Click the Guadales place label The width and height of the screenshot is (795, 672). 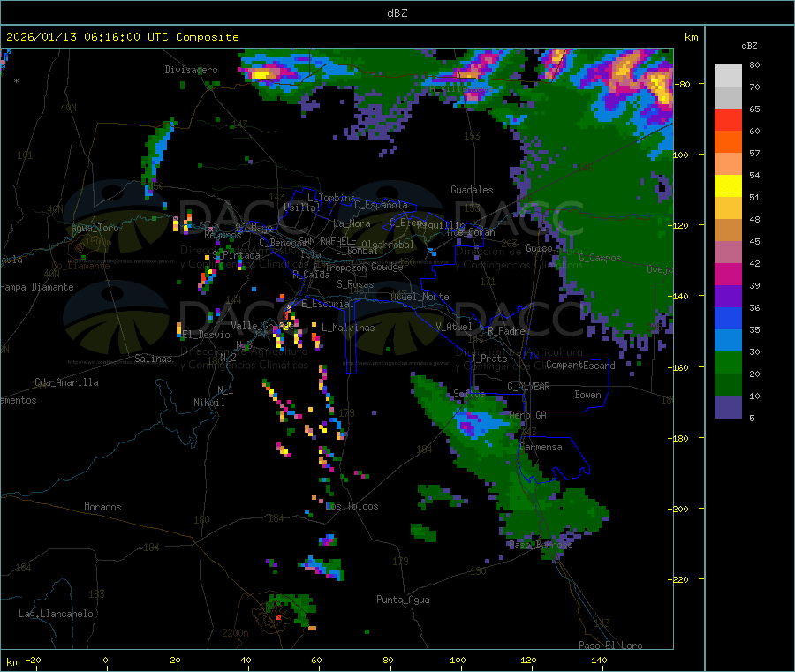(x=472, y=190)
